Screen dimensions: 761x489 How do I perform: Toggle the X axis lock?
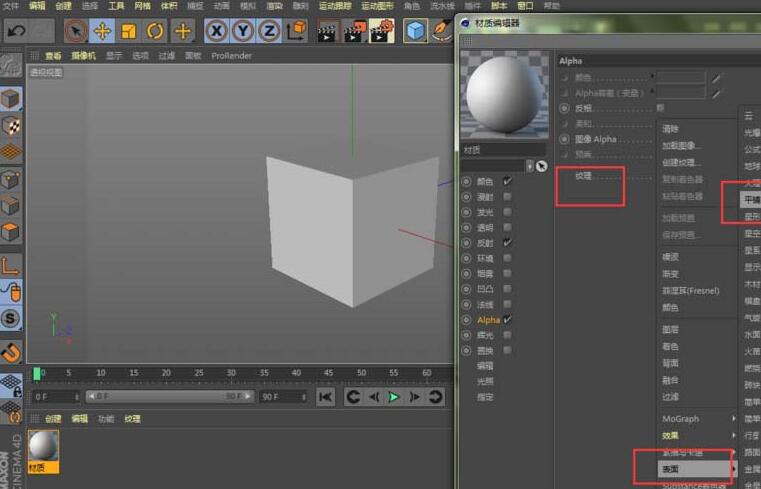pos(216,31)
